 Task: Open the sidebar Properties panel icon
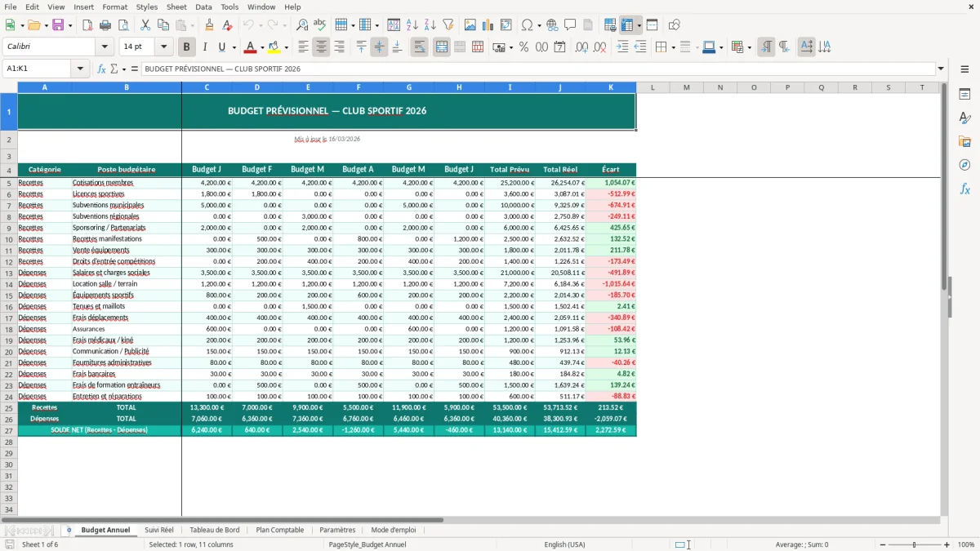(964, 95)
